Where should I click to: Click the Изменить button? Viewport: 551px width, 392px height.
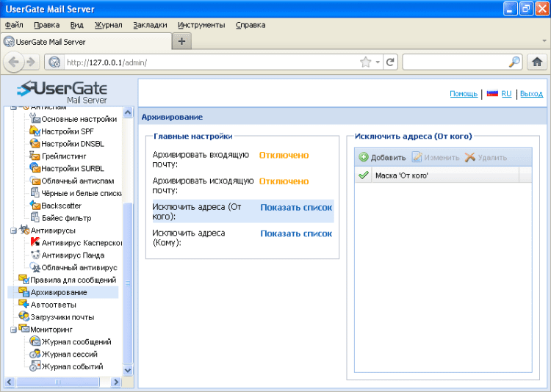coord(436,157)
